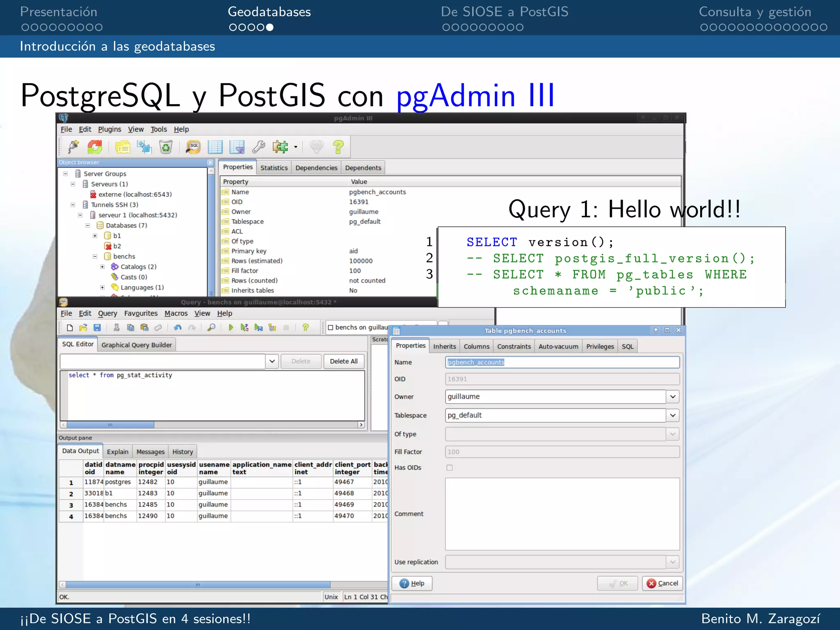The width and height of the screenshot is (840, 630).
Task: Open the SQL query tool magnifier icon
Action: (193, 146)
